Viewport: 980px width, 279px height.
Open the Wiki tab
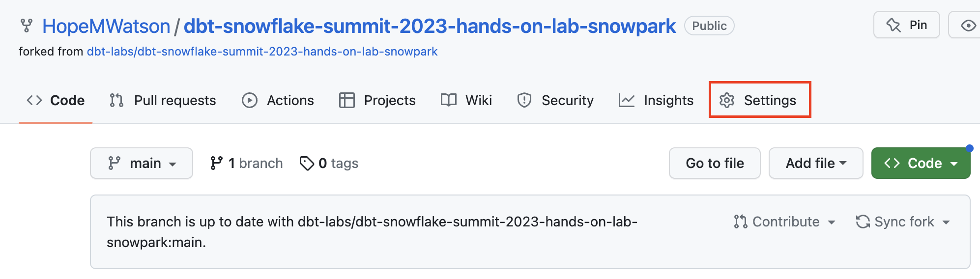[466, 100]
